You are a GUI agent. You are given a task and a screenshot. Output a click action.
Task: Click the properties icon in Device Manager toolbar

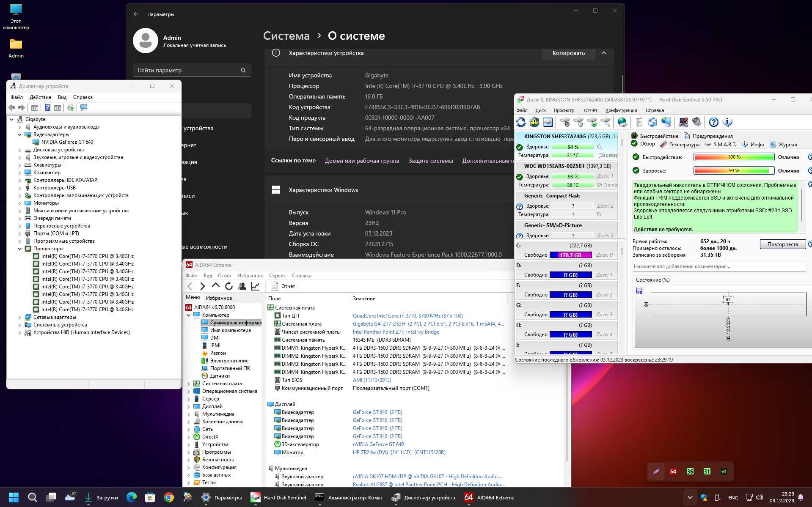coord(35,108)
